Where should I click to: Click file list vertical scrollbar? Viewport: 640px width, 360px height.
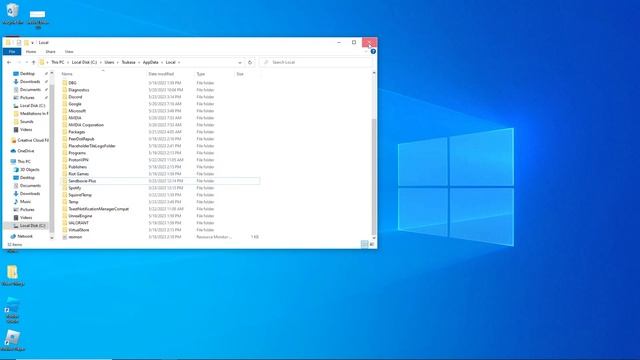(x=373, y=176)
